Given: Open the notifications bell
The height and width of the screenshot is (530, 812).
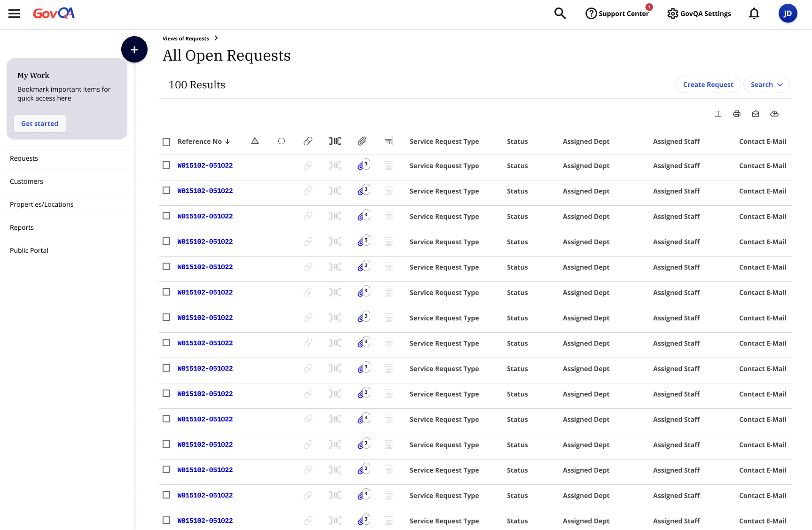Looking at the screenshot, I should pos(754,14).
